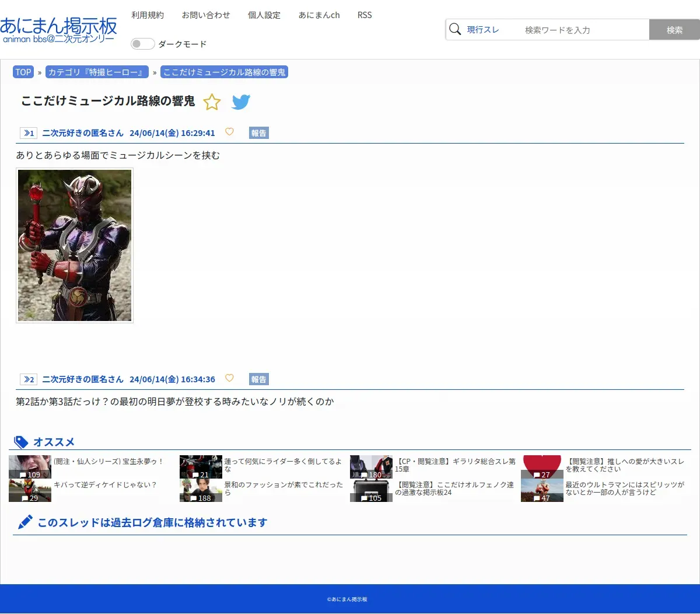Click post 2 text starting 第2話か第3話だっけ
Viewport: 700px width, 614px height.
175,402
